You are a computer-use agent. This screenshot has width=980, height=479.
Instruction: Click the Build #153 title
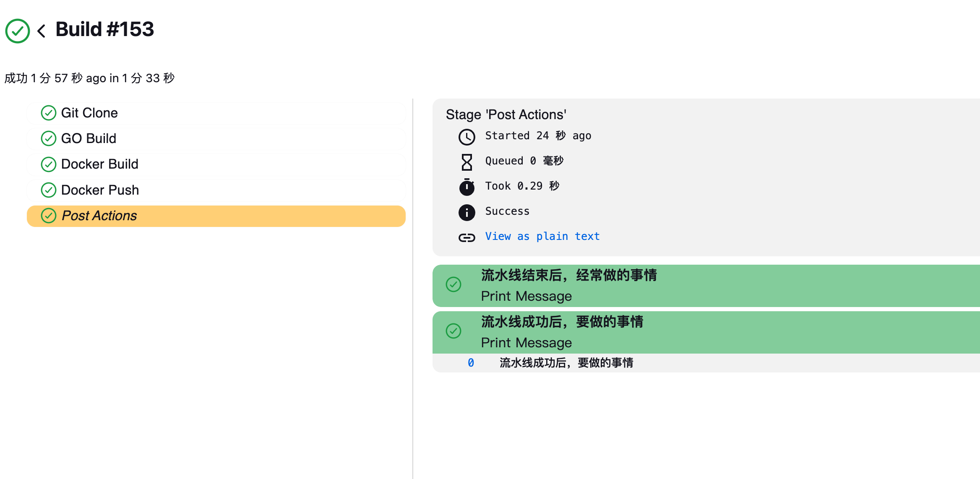104,29
